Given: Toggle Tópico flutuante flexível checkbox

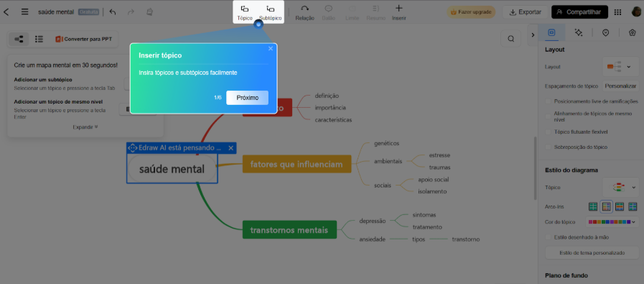Looking at the screenshot, I should point(548,132).
